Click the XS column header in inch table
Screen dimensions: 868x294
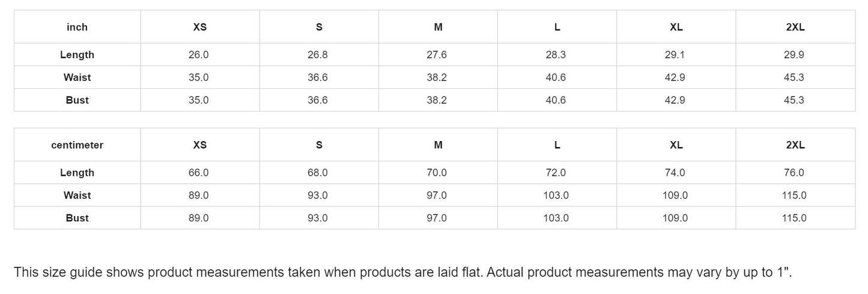click(199, 27)
